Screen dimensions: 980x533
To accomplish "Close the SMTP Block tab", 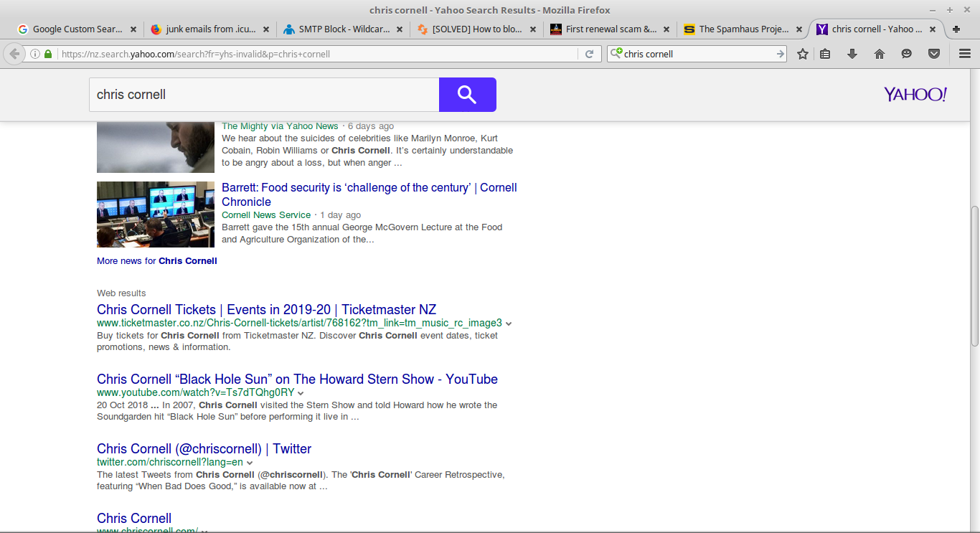I will (400, 29).
